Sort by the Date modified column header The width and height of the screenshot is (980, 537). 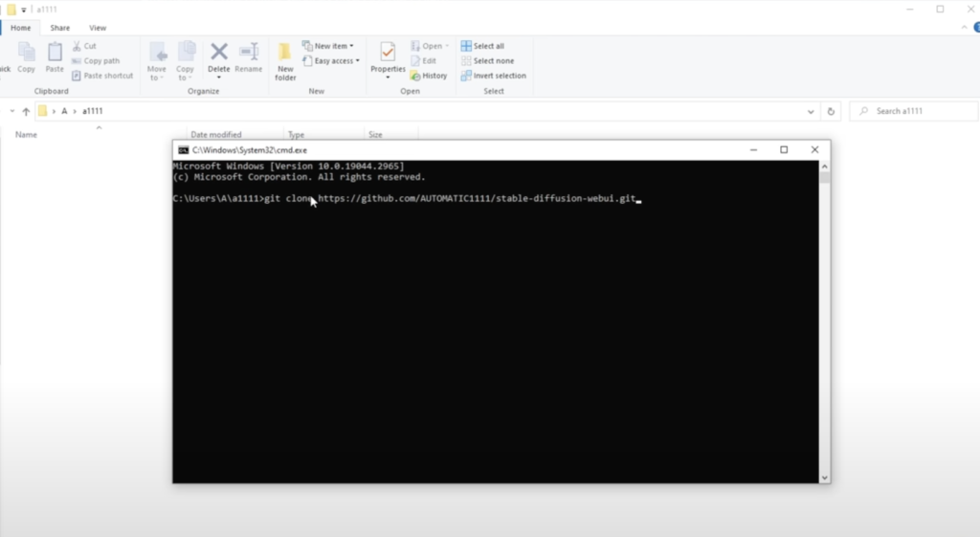216,134
